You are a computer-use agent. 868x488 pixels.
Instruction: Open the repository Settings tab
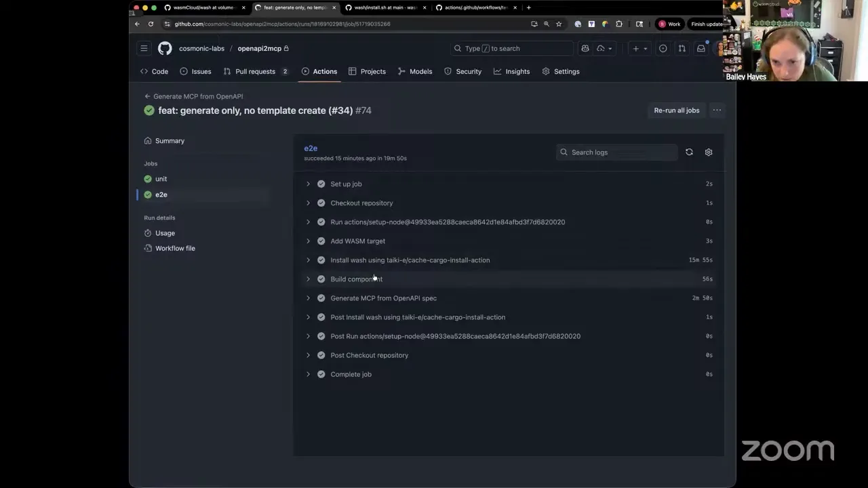tap(561, 71)
